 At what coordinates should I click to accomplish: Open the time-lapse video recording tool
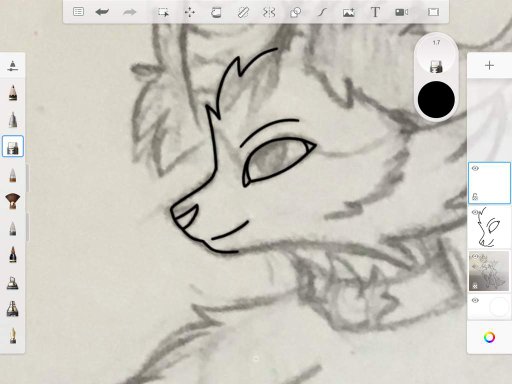(x=402, y=12)
